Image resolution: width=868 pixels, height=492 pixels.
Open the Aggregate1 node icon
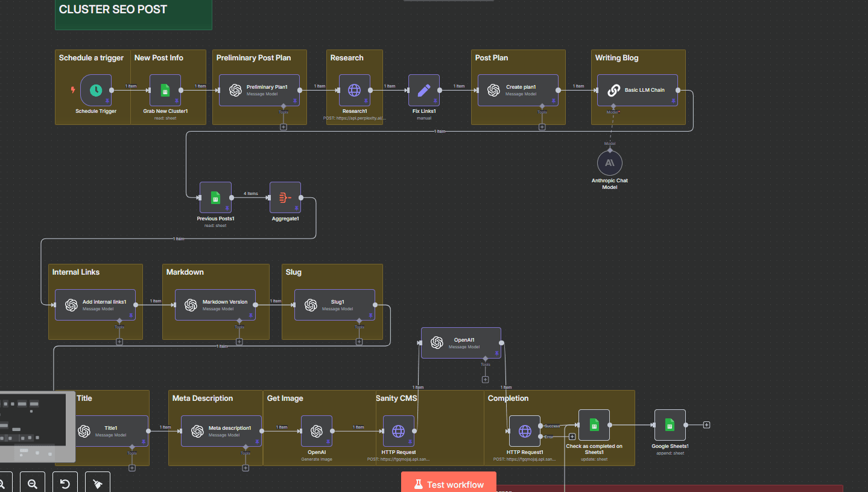point(285,197)
